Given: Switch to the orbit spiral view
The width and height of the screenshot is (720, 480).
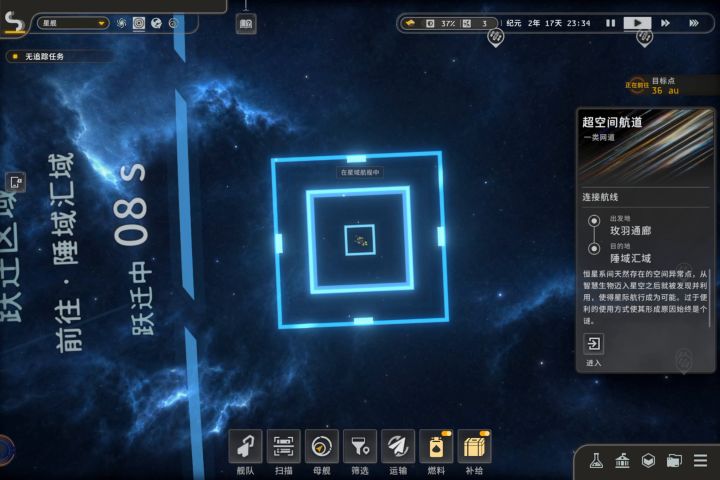Looking at the screenshot, I should pyautogui.click(x=173, y=23).
